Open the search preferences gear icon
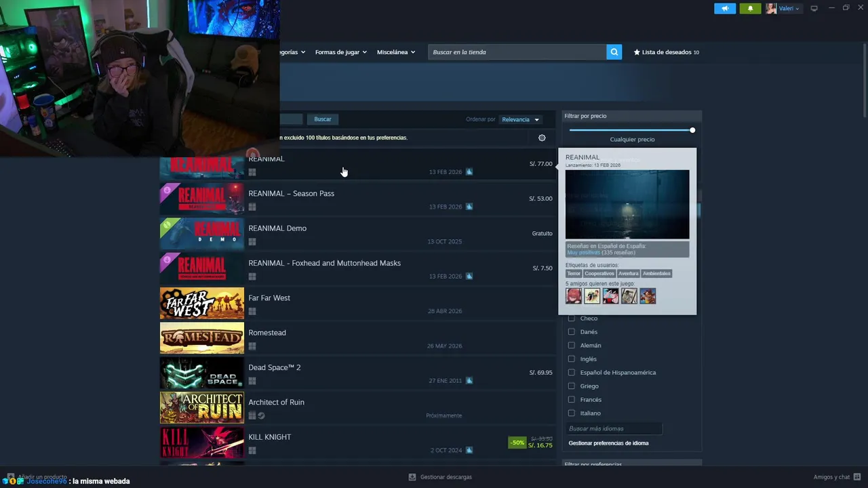The width and height of the screenshot is (868, 488). [x=542, y=138]
